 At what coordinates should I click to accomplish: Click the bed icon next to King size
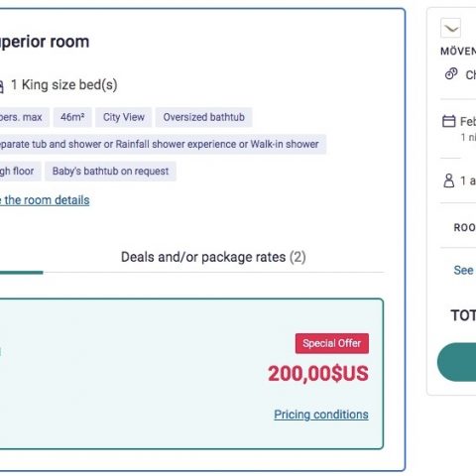pos(1,85)
